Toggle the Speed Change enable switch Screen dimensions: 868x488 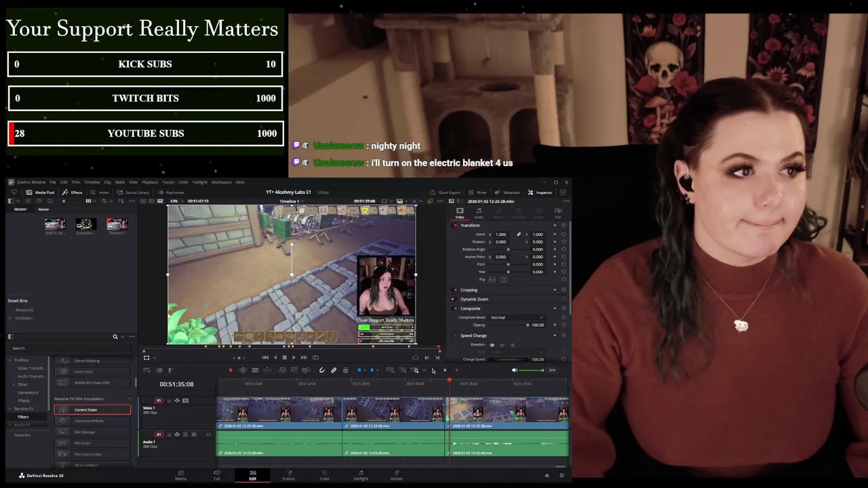pos(455,335)
